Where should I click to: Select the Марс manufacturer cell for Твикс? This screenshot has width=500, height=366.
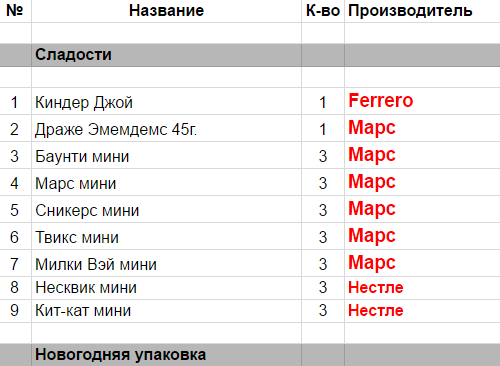coord(422,237)
